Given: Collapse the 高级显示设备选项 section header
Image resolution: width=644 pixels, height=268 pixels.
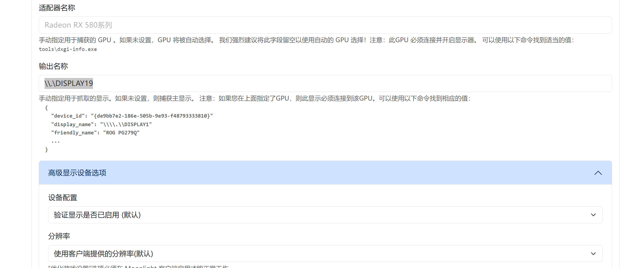Looking at the screenshot, I should [325, 173].
